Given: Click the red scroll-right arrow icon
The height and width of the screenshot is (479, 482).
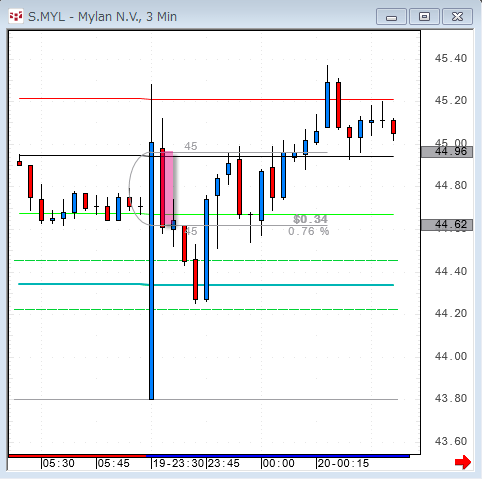Looking at the screenshot, I should 463,462.
